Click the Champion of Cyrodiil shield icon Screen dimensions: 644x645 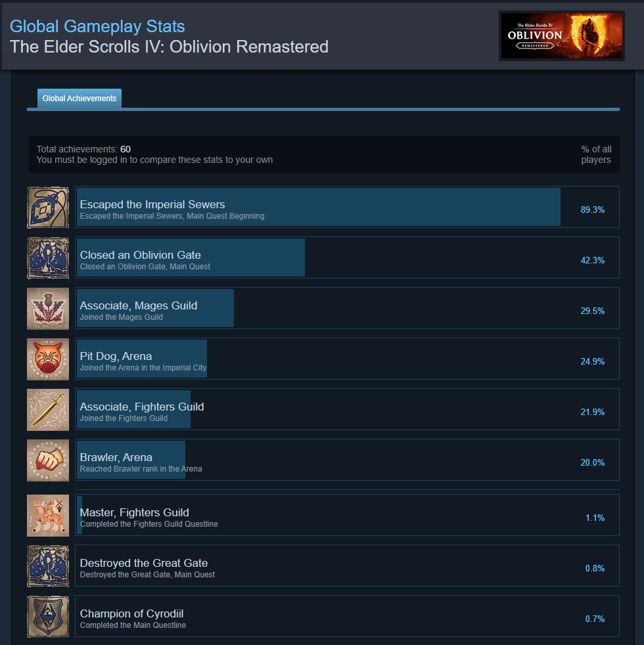coord(48,617)
